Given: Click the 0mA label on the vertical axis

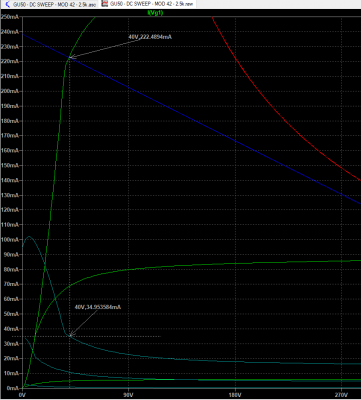Looking at the screenshot, I should click(x=13, y=388).
